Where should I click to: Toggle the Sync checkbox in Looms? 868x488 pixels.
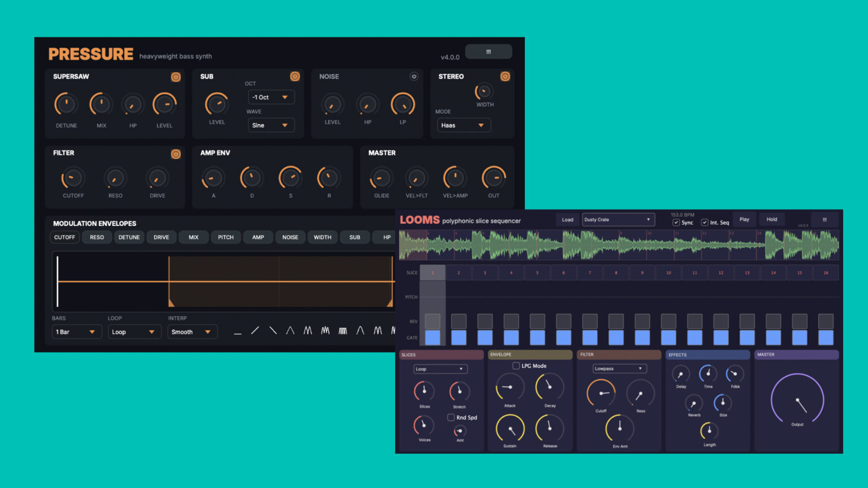(676, 223)
